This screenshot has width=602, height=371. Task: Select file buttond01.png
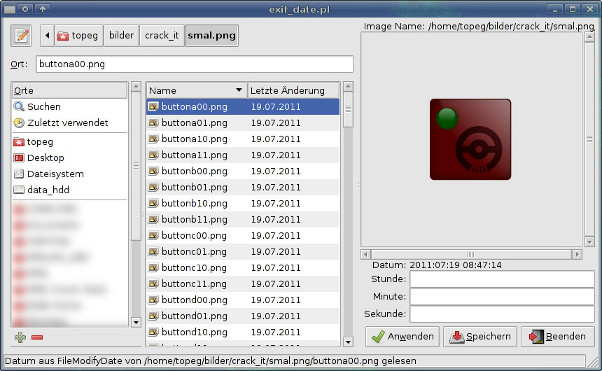point(243,316)
